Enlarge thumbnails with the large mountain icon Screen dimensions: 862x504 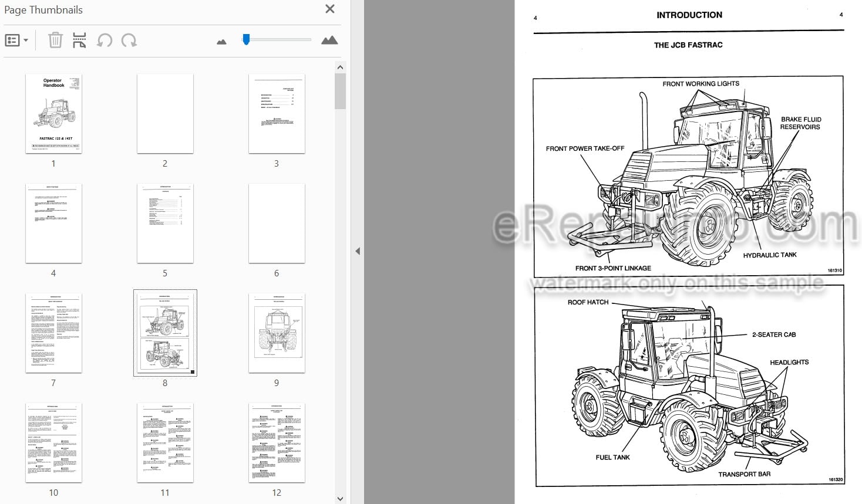(329, 40)
